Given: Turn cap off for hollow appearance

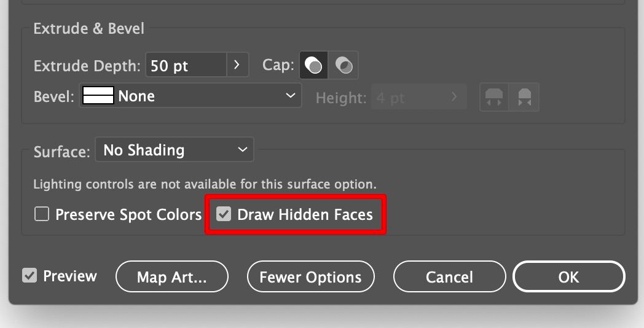Looking at the screenshot, I should click(x=344, y=65).
